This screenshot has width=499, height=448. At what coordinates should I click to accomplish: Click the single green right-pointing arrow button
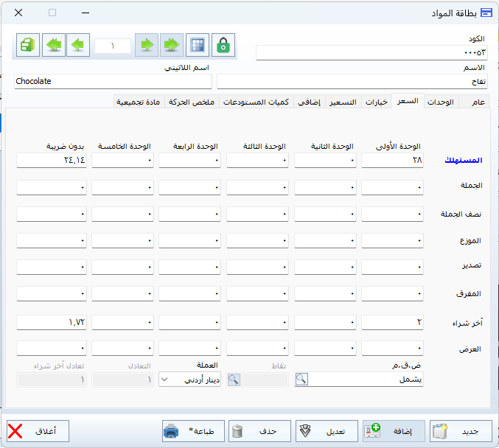pos(147,45)
